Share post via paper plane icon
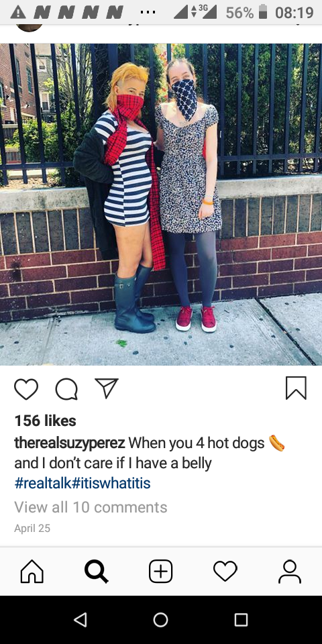322x644 pixels. tap(107, 388)
